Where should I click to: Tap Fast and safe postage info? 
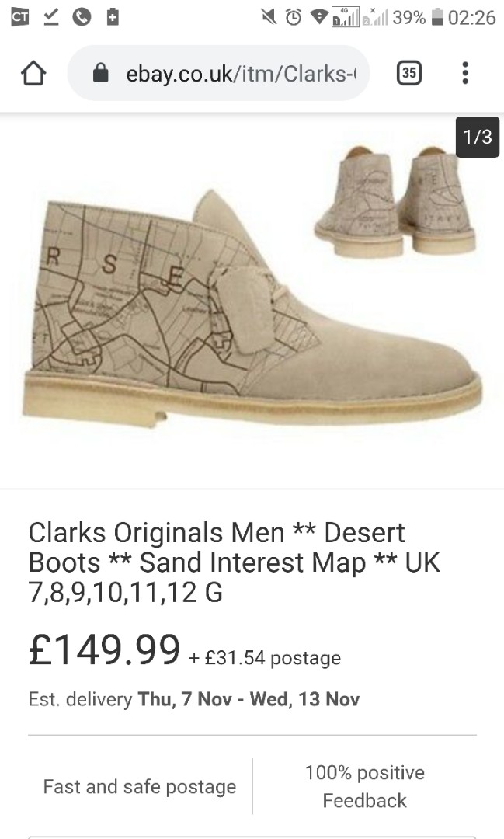(140, 786)
